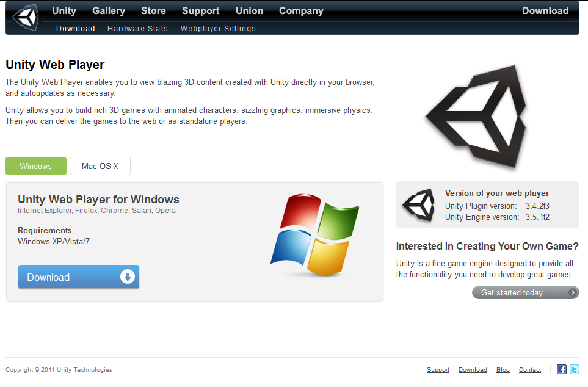Open the Support link in the footer
Screen dimensions: 588x387
point(438,370)
